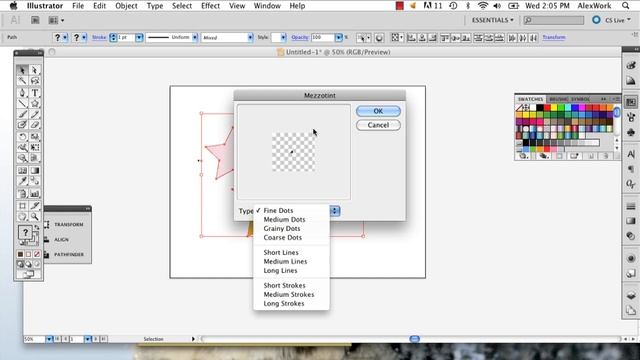Pick Medium Strokes option

pyautogui.click(x=289, y=295)
